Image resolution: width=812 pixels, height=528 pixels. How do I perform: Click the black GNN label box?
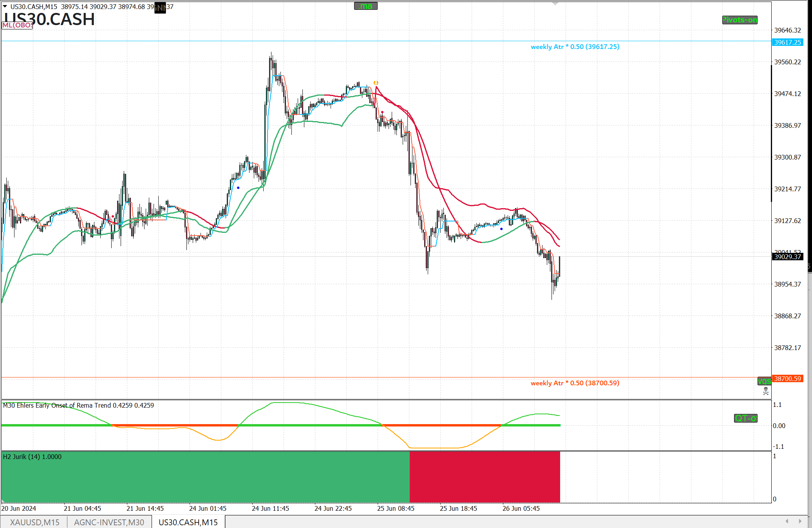tap(160, 7)
